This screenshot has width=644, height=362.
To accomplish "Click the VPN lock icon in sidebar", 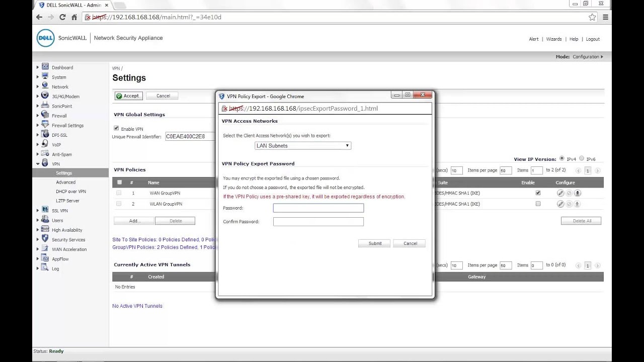I will [45, 163].
